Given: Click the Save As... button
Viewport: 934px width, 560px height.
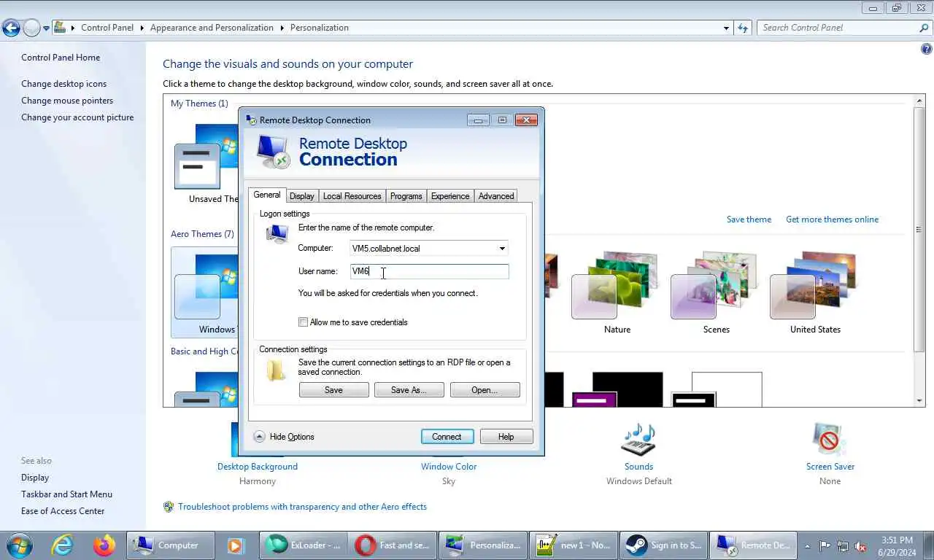Looking at the screenshot, I should (x=409, y=390).
